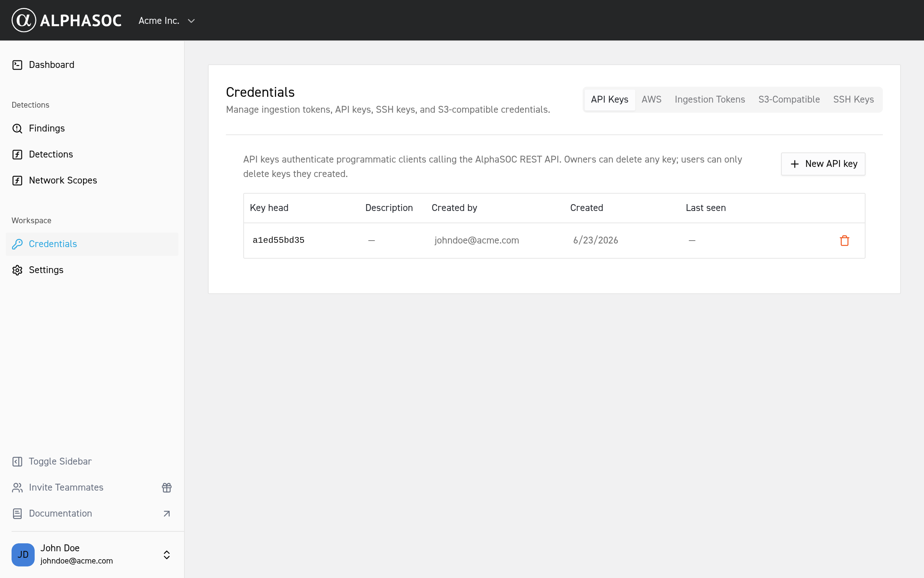Navigate to Network Scopes

(63, 180)
